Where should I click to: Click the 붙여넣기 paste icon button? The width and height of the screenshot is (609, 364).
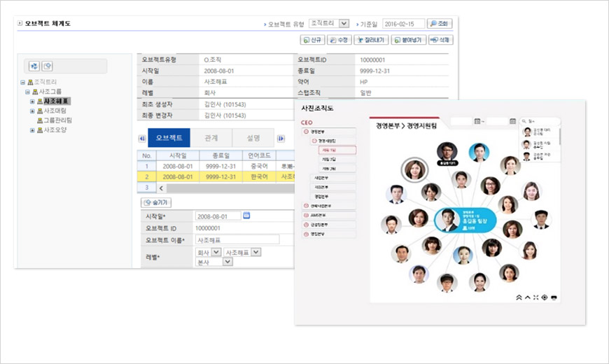[408, 41]
